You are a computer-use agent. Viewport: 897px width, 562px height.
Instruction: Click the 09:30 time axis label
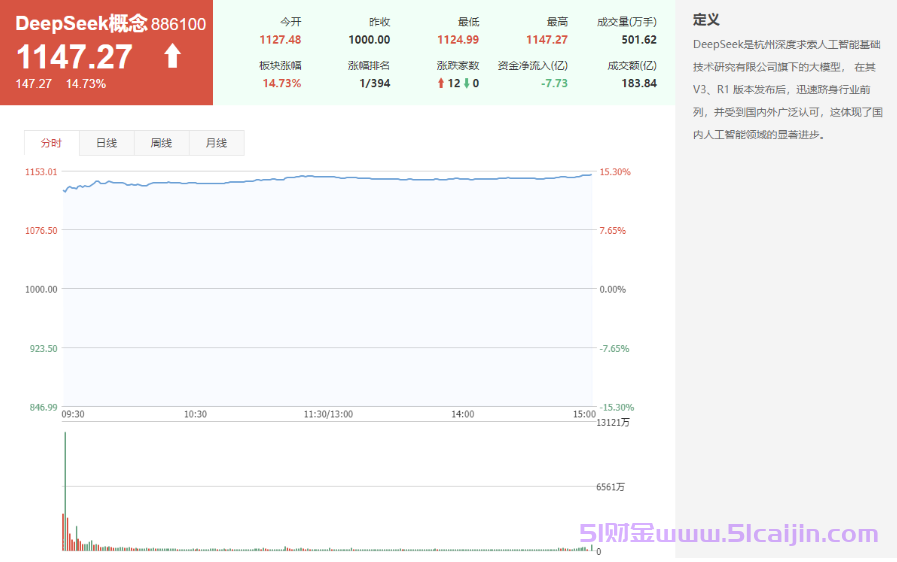[73, 414]
